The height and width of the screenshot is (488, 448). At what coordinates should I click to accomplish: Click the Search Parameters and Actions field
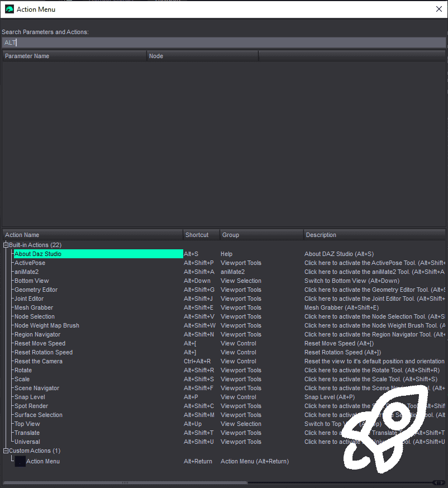pos(224,42)
